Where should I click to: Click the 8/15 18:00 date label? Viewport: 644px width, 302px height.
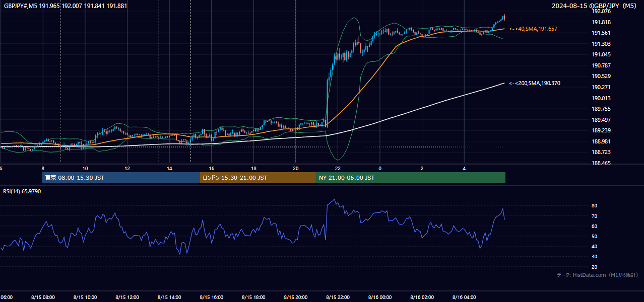pos(253,297)
